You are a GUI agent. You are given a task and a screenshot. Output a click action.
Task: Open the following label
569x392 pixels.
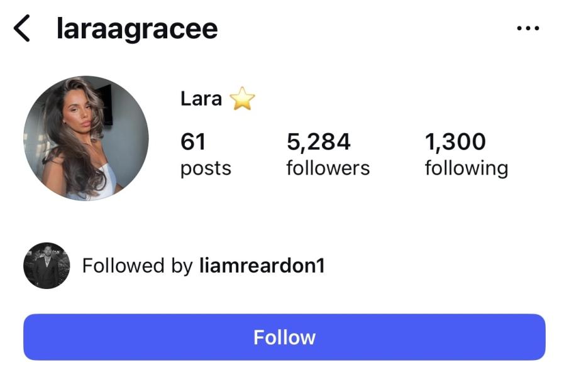pyautogui.click(x=467, y=168)
